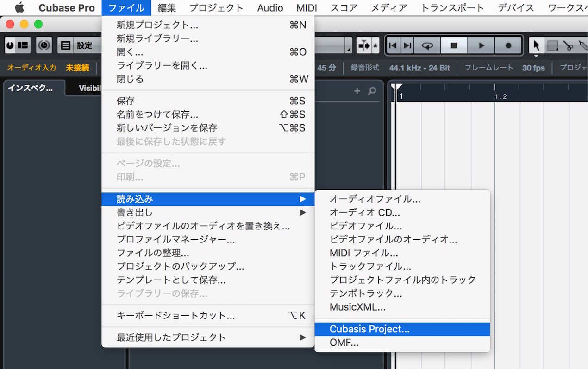Open the デバイス menu

[516, 8]
